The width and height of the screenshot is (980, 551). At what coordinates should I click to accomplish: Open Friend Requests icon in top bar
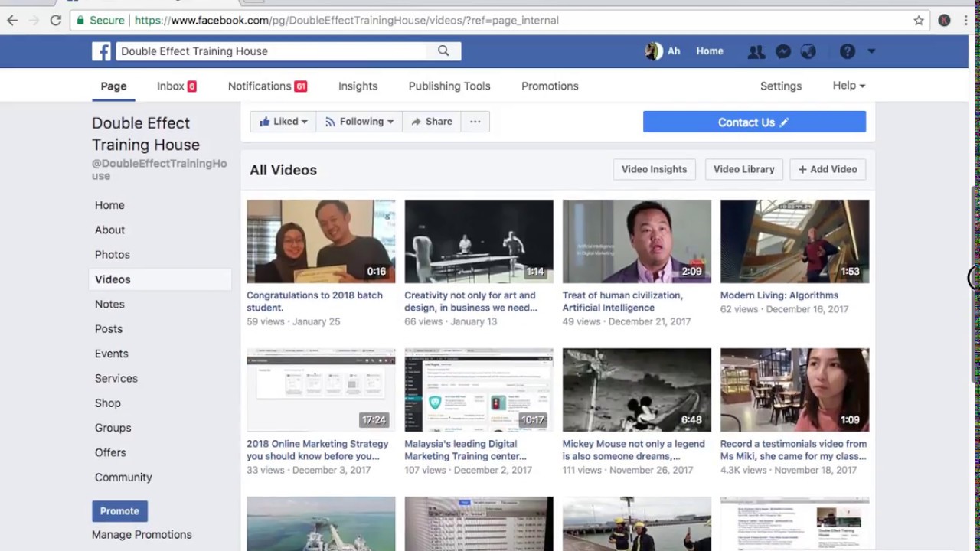click(x=756, y=51)
